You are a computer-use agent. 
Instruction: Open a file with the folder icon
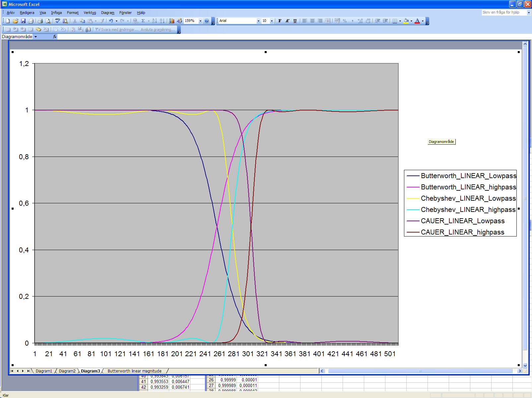(16, 21)
